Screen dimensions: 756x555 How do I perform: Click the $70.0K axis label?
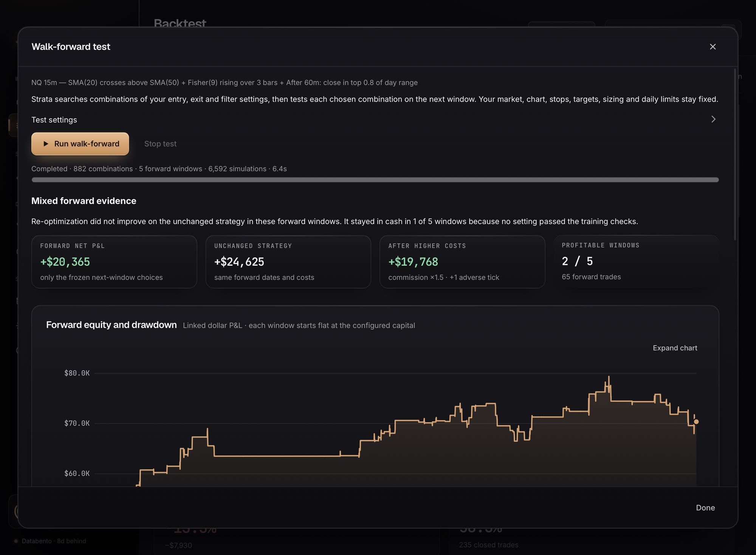(77, 424)
